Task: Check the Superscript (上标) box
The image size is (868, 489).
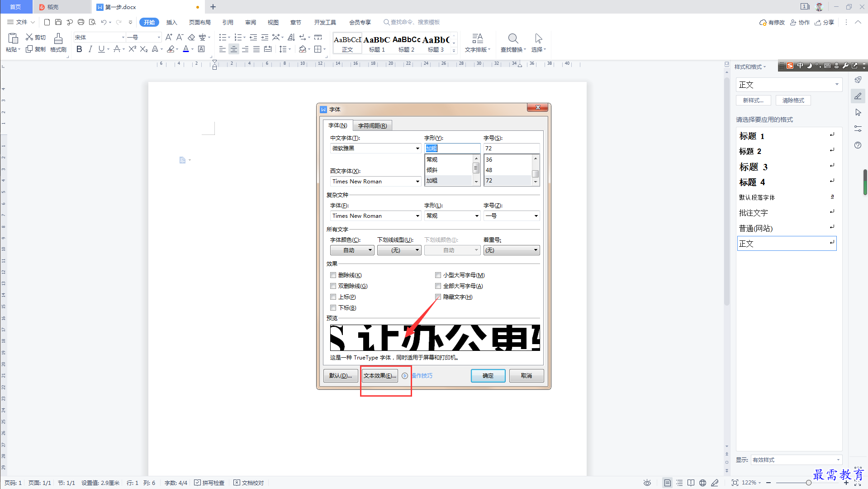Action: [x=333, y=297]
